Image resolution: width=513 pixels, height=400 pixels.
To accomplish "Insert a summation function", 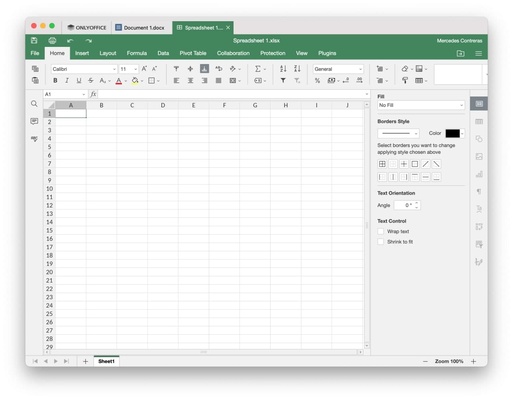I will pyautogui.click(x=258, y=69).
